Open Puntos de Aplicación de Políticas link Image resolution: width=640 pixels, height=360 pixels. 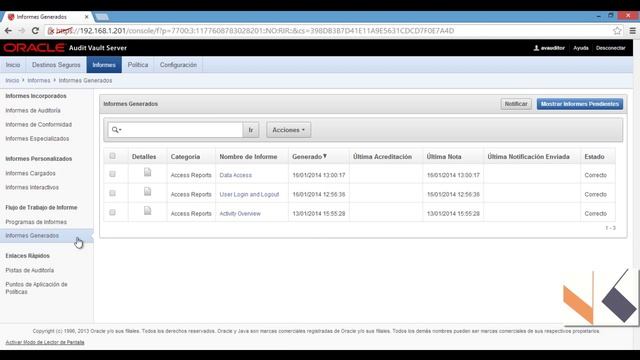coord(36,288)
